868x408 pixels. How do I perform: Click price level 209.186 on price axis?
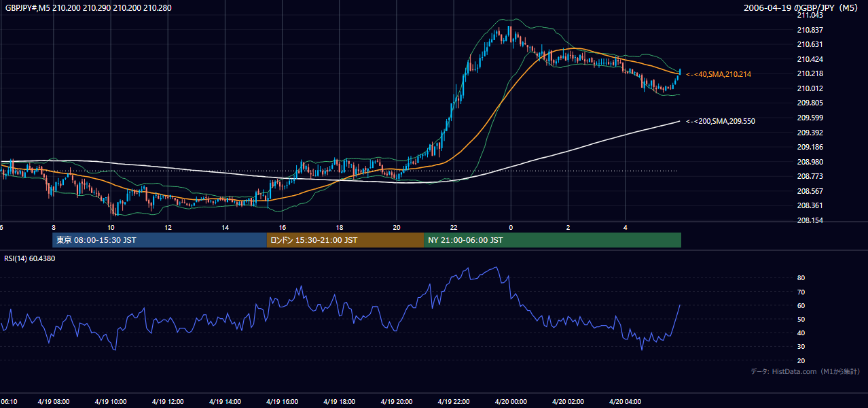[x=810, y=147]
